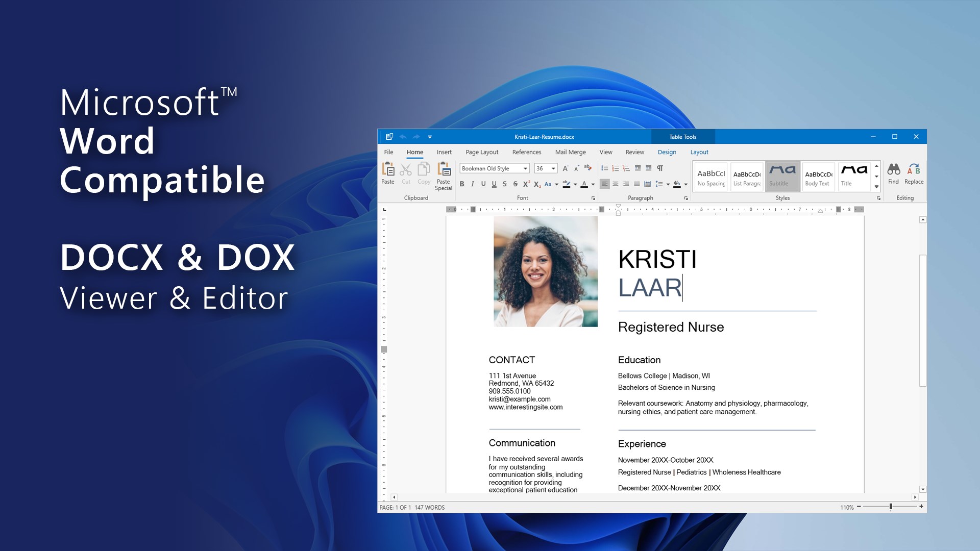Open the font size 36 dropdown
Image resolution: width=980 pixels, height=551 pixels.
553,168
